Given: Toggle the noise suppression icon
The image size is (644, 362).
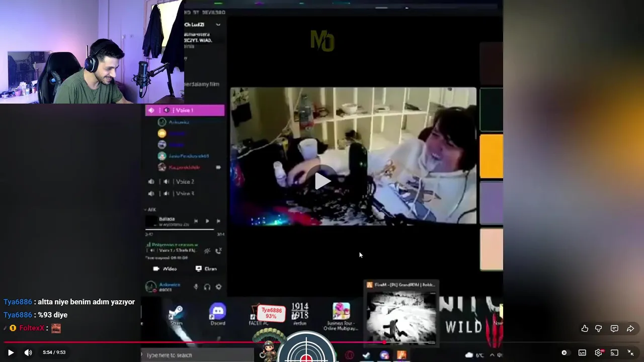Looking at the screenshot, I should tap(207, 250).
